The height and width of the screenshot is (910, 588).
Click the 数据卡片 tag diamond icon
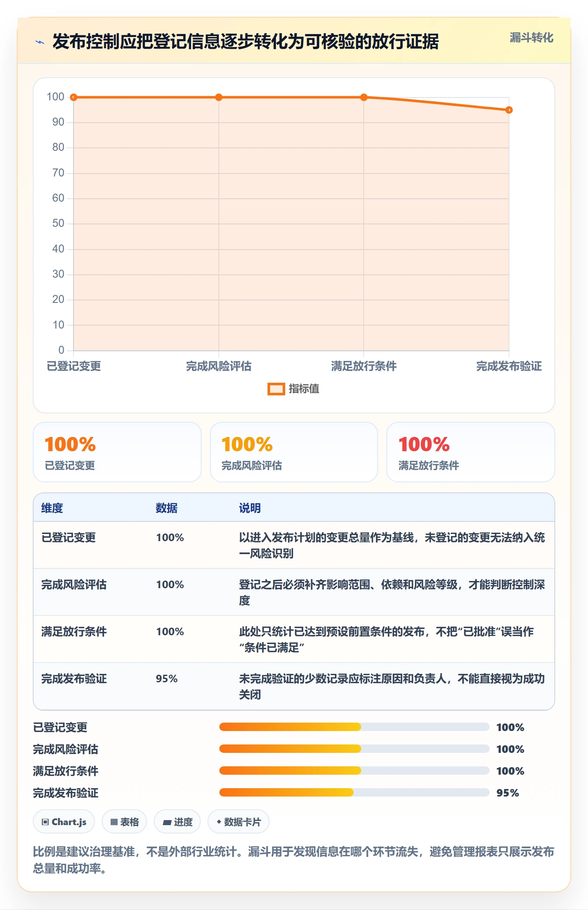219,822
